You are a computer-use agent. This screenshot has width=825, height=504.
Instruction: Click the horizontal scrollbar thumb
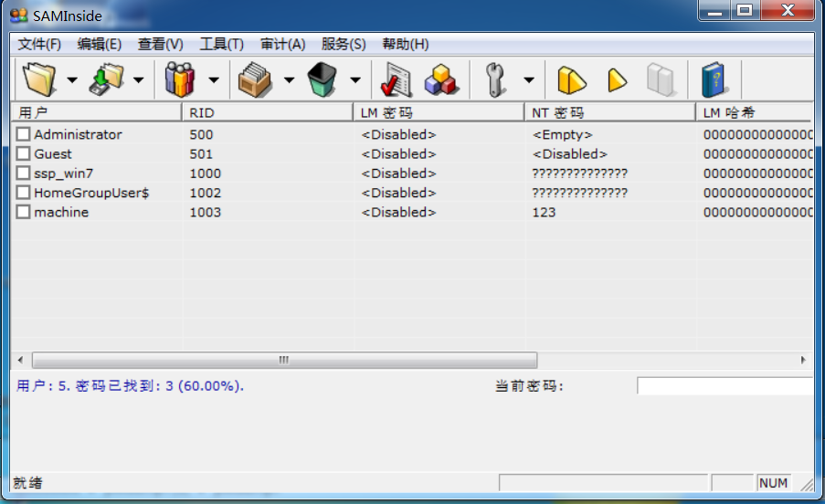click(x=284, y=360)
